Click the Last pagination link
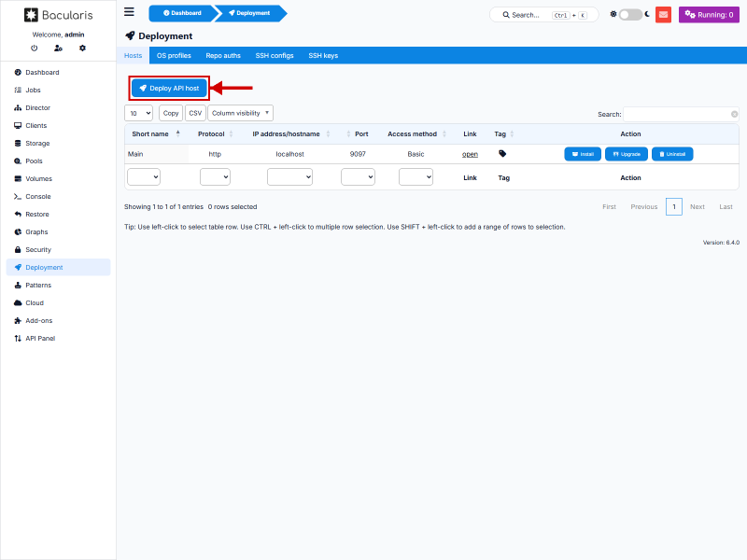Image resolution: width=747 pixels, height=560 pixels. 726,206
